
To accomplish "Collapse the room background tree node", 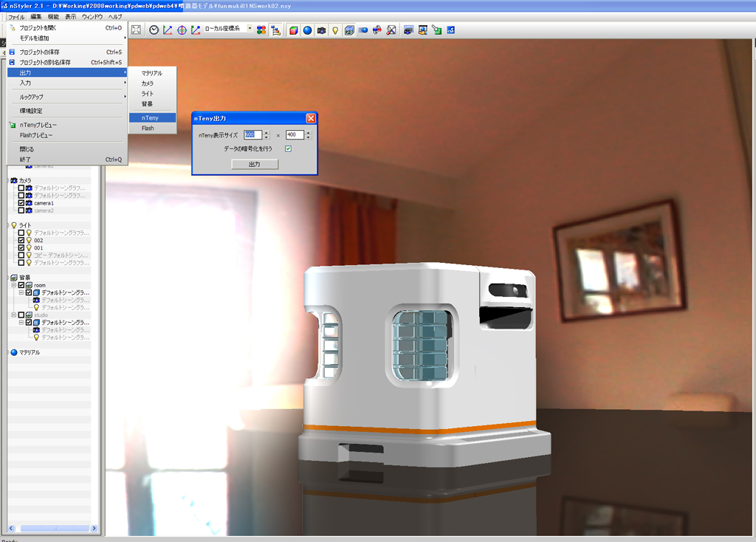I will pyautogui.click(x=13, y=285).
